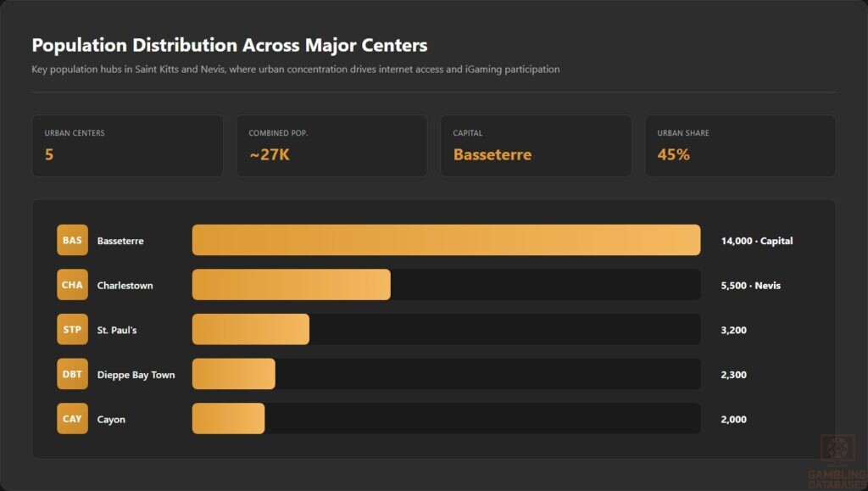
Task: Click the '2,300' value
Action: click(x=733, y=375)
